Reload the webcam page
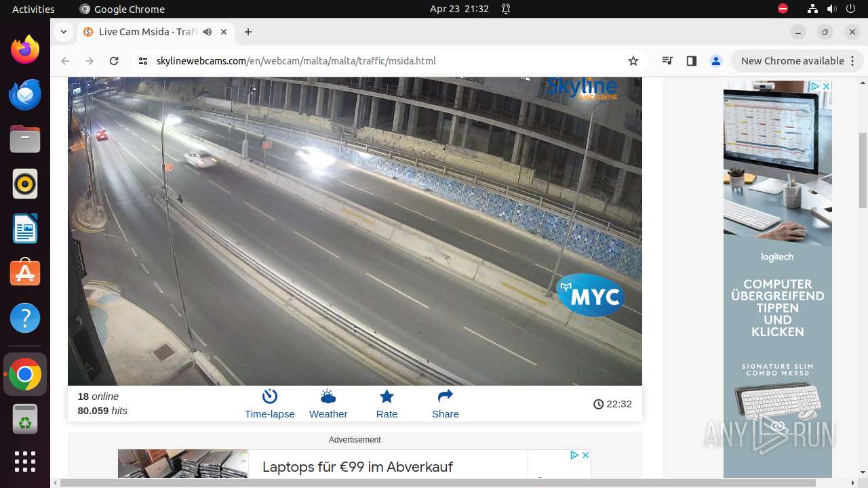868x488 pixels. point(114,61)
